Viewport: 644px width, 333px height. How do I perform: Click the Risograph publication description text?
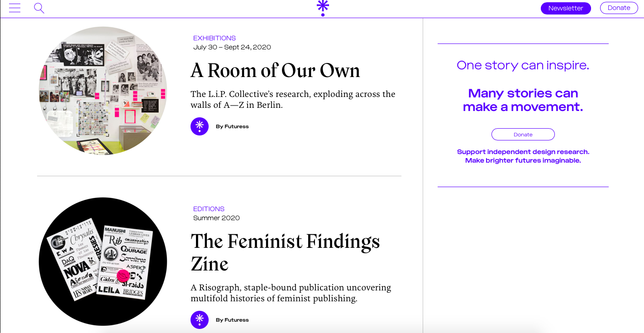pyautogui.click(x=291, y=293)
